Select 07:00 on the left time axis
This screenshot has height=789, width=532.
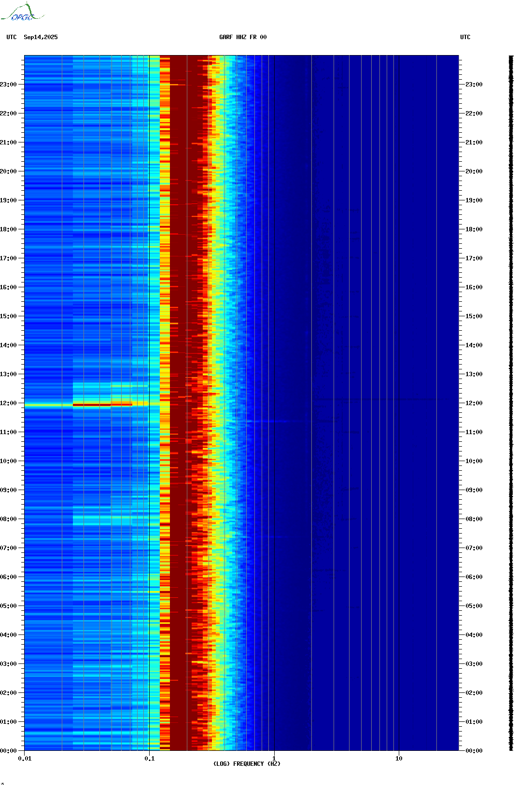8,548
